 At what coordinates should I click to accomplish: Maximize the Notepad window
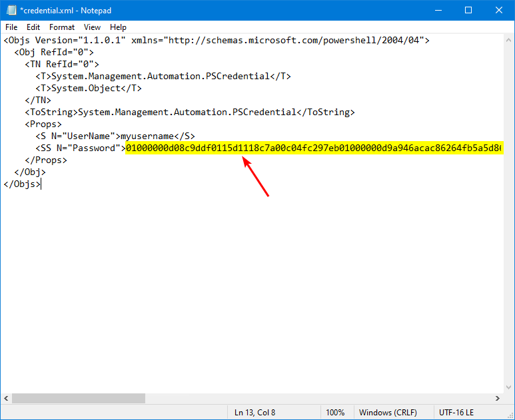click(x=468, y=11)
